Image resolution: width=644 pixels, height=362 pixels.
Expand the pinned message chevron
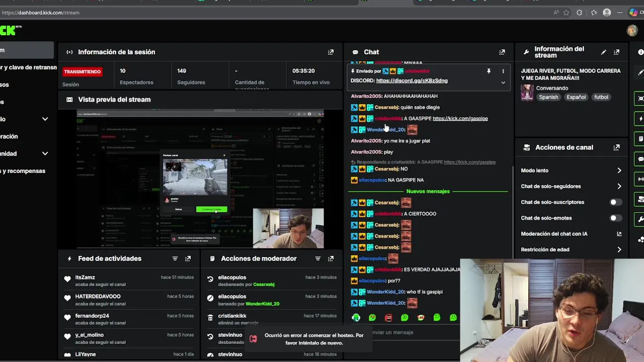point(503,82)
